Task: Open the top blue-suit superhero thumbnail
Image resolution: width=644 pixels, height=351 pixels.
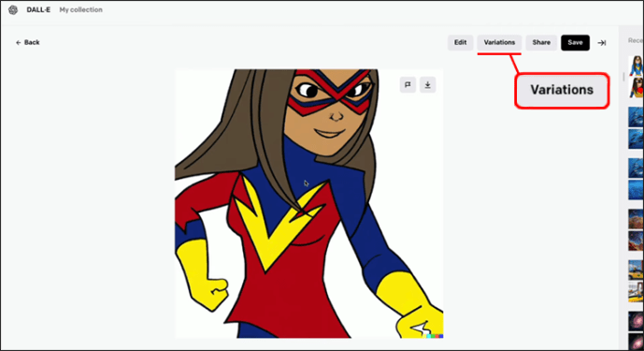Action: pyautogui.click(x=636, y=66)
